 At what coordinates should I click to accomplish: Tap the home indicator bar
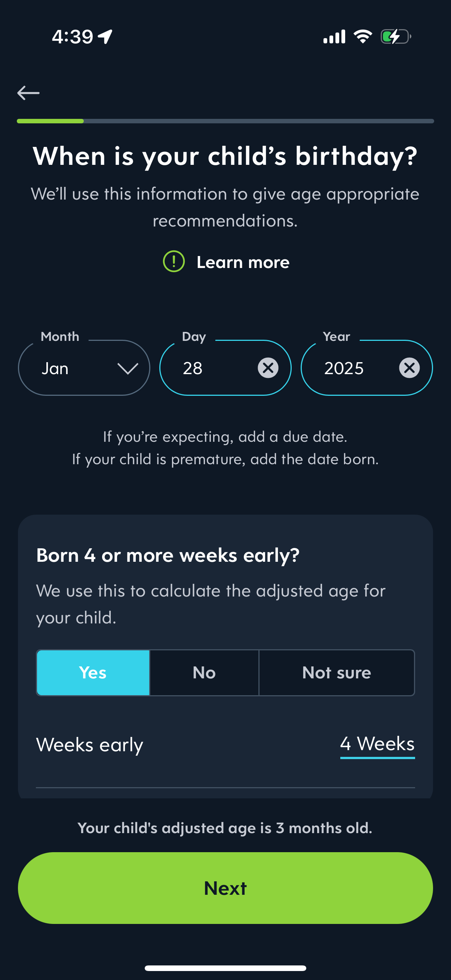coord(225,968)
